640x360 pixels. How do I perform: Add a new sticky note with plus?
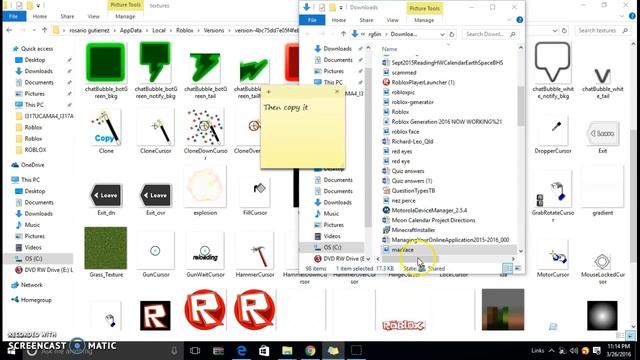coord(269,92)
